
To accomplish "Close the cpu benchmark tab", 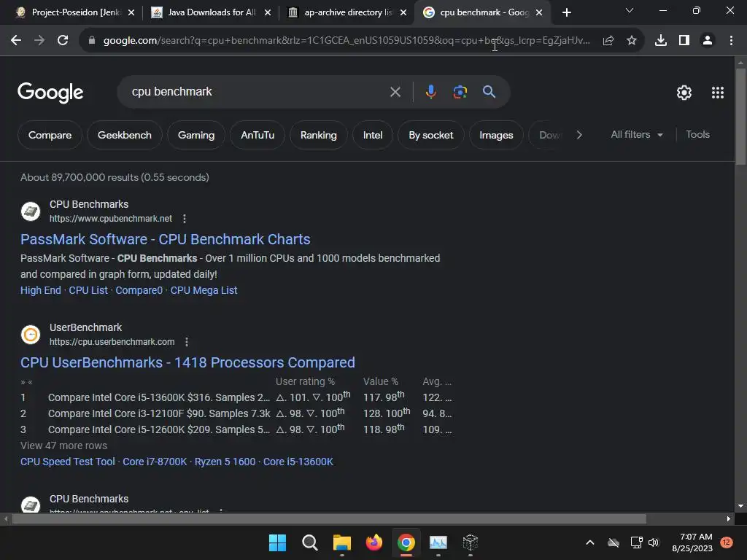I will point(539,12).
